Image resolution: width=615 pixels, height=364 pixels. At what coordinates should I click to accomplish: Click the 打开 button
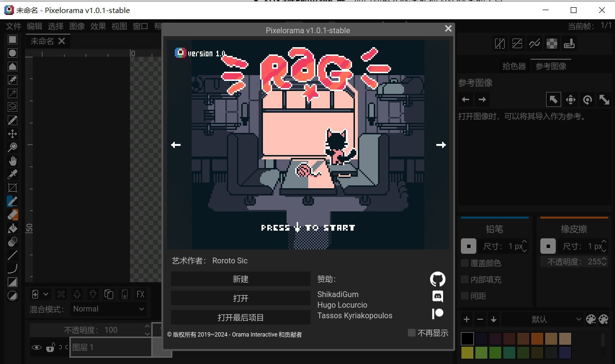pyautogui.click(x=240, y=299)
